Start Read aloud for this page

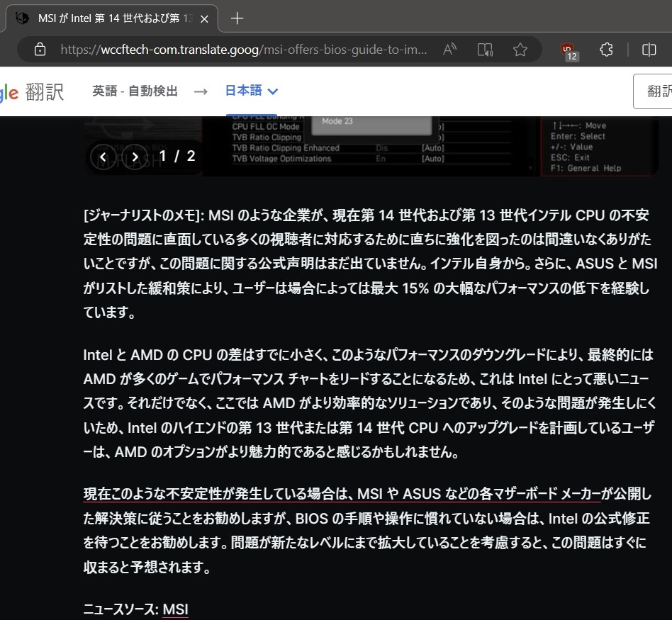[x=449, y=50]
